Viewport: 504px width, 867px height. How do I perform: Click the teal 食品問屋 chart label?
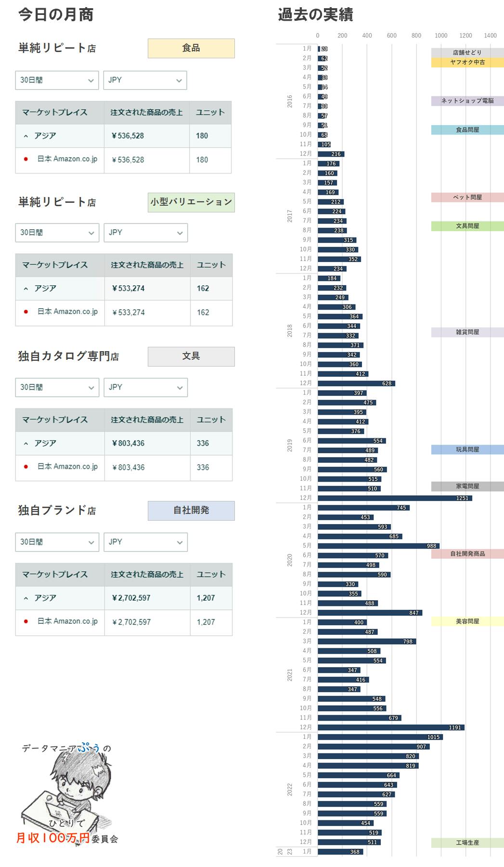(467, 130)
